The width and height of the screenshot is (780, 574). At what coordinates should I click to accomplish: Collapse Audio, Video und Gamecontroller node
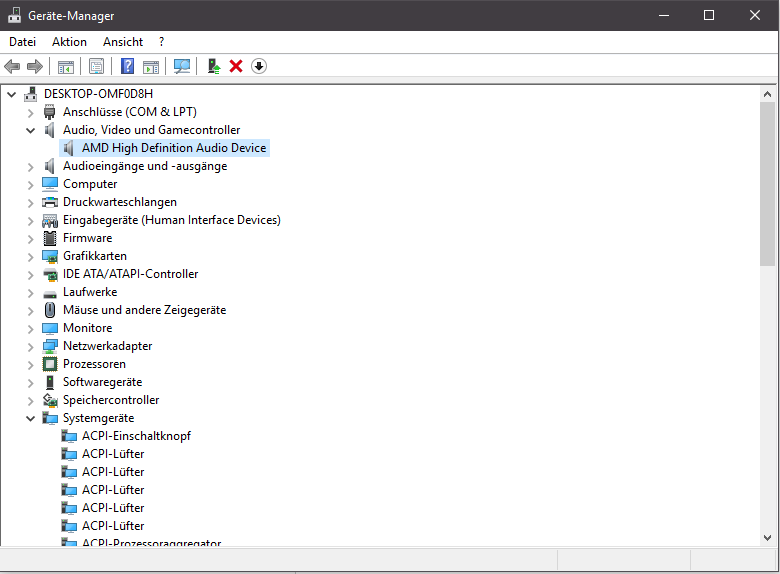[x=30, y=130]
